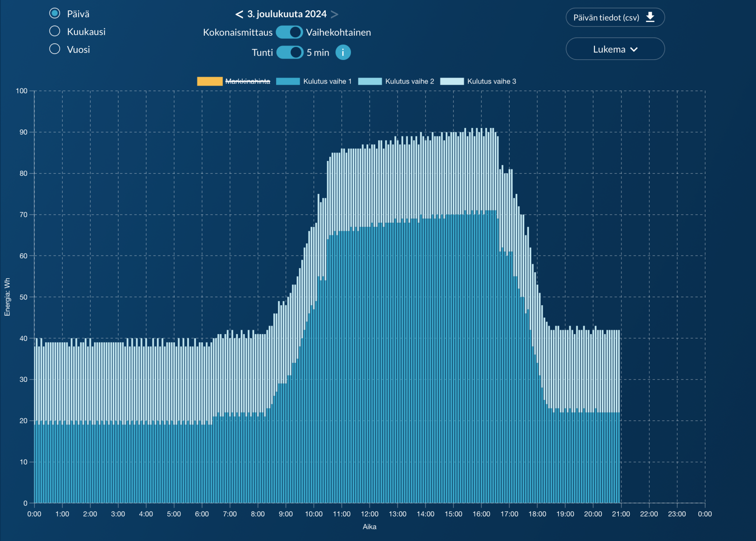Click the Kulutus vaihe 1 legend swatch
Screen dimensions: 756x541
click(x=288, y=81)
